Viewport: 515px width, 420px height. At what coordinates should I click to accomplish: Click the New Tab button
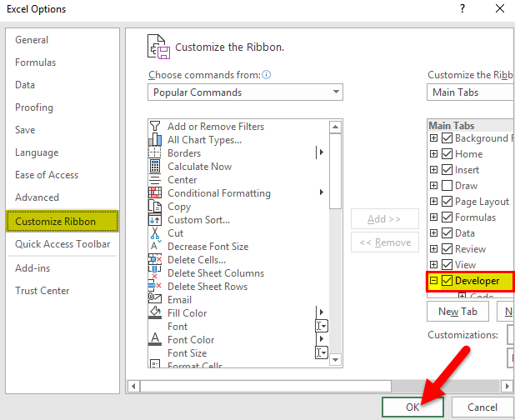coord(457,312)
